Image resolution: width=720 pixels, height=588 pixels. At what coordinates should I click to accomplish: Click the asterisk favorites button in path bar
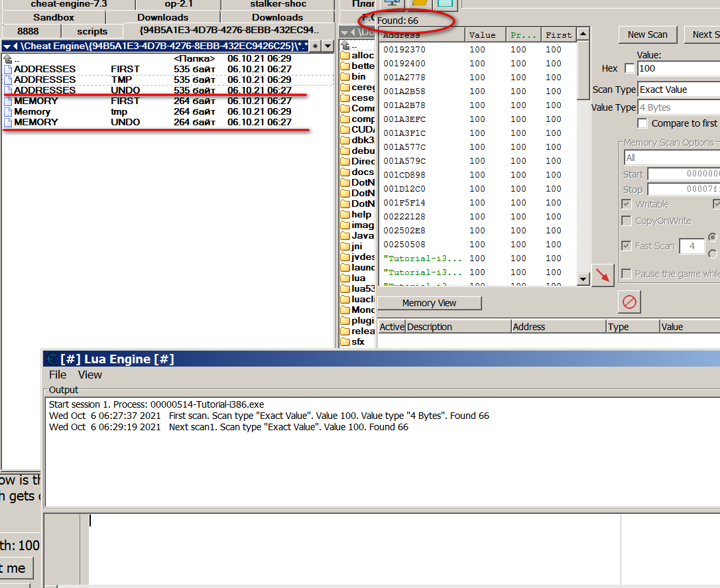(315, 46)
